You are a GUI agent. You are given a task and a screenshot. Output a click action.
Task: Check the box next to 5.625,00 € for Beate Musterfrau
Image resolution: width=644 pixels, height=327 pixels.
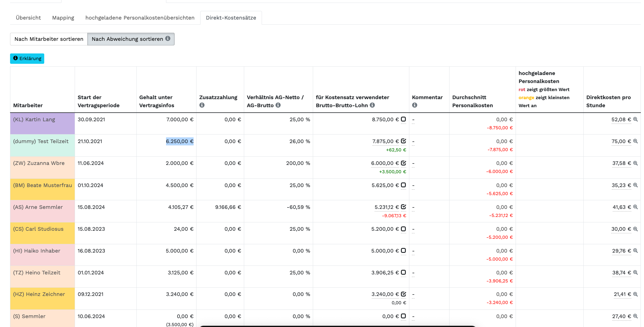click(x=403, y=185)
